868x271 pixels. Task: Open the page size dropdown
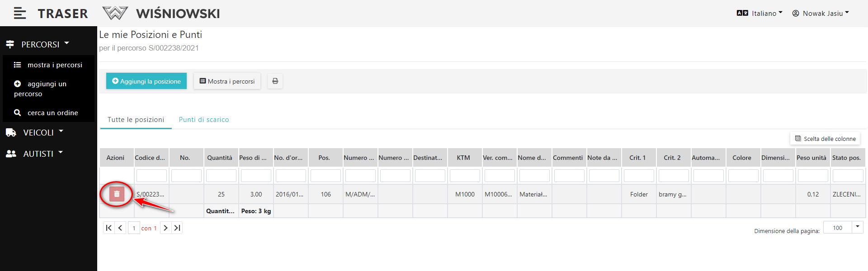tap(857, 227)
